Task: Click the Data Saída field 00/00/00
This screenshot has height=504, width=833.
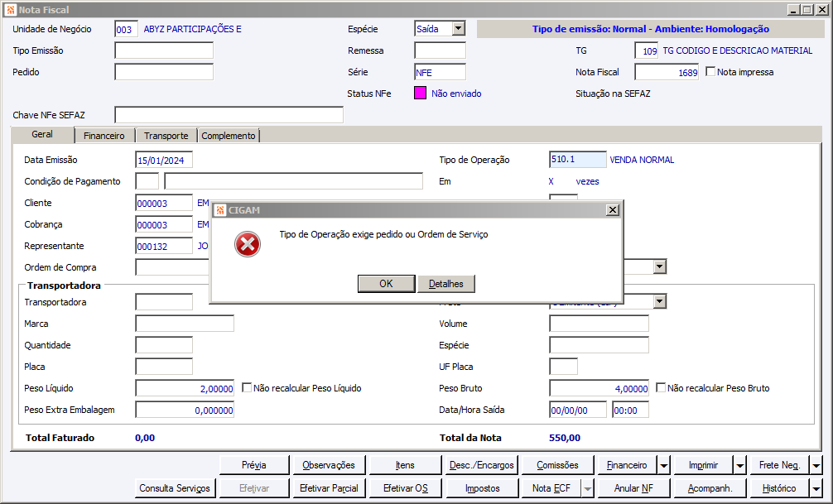Action: pyautogui.click(x=577, y=410)
